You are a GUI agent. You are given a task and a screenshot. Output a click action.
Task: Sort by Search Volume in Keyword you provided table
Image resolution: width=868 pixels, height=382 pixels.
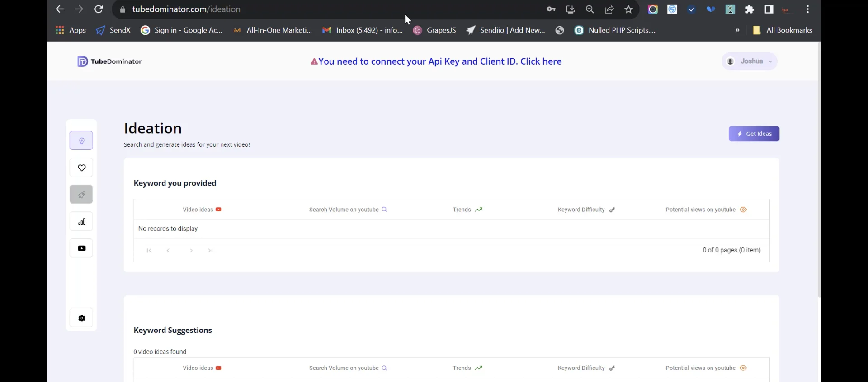pos(348,210)
